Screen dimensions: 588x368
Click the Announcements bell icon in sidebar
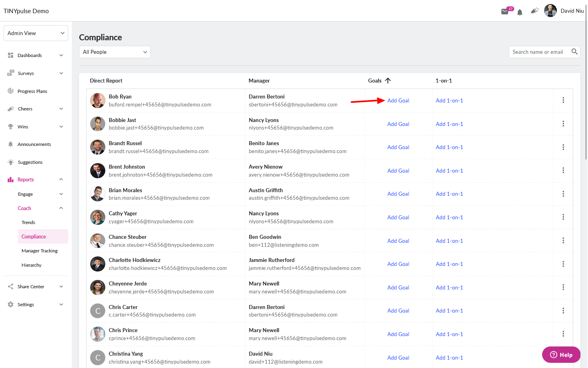pos(11,144)
